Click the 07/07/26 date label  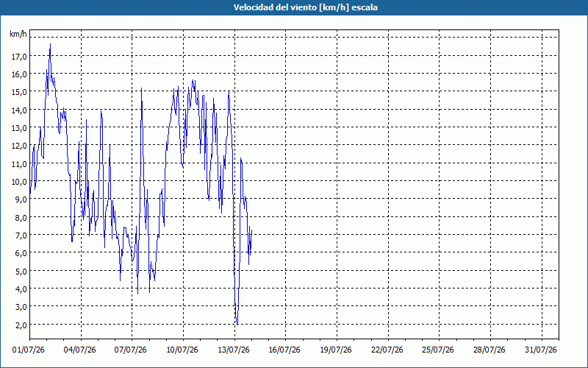131,350
